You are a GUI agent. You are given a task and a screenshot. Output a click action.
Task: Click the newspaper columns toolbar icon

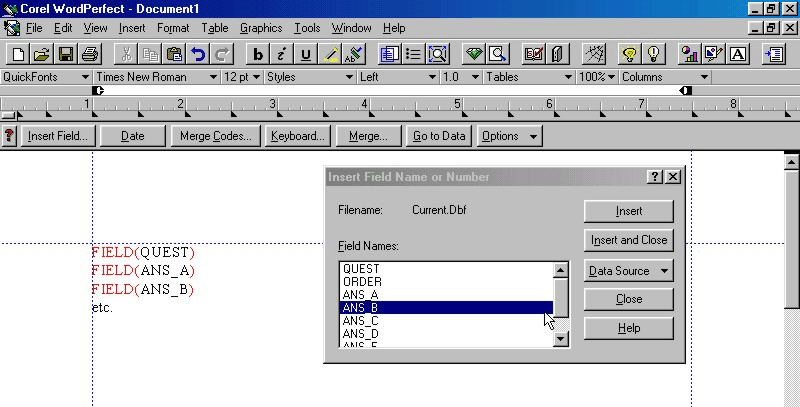(x=390, y=54)
